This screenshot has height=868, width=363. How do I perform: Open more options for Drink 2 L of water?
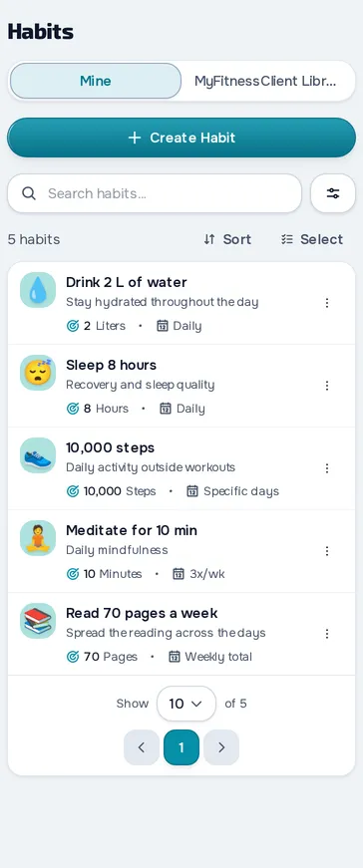pyautogui.click(x=327, y=303)
